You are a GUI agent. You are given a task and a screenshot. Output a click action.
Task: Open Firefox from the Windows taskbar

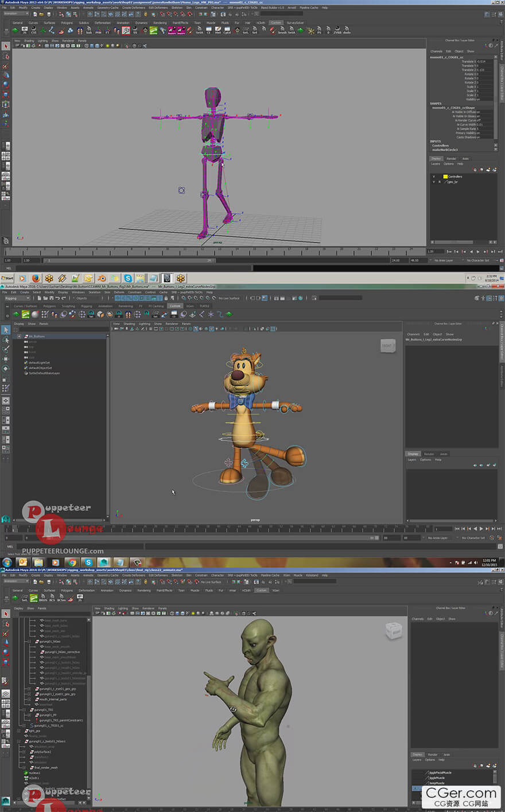36,278
